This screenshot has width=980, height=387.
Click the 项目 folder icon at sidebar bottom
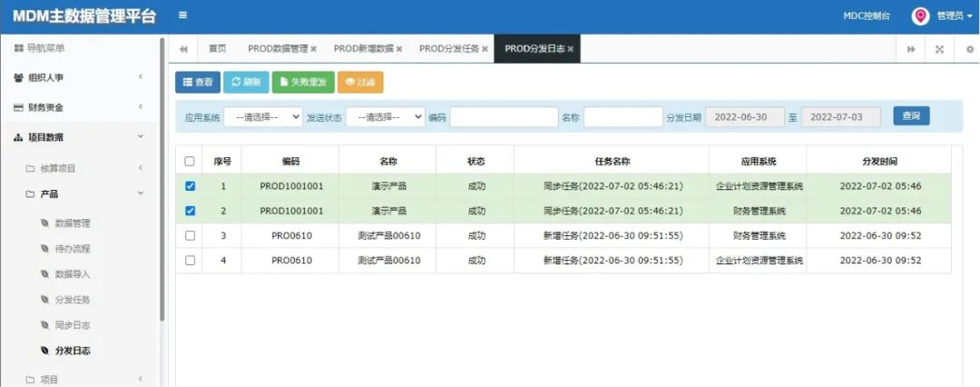[x=30, y=380]
